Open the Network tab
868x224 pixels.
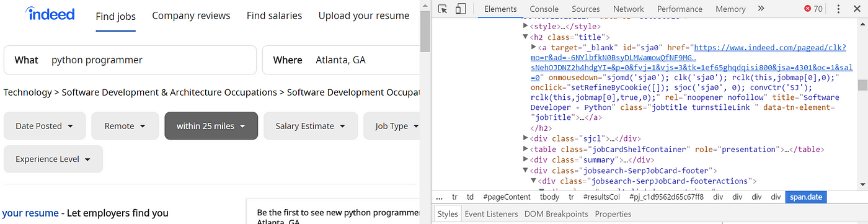628,9
